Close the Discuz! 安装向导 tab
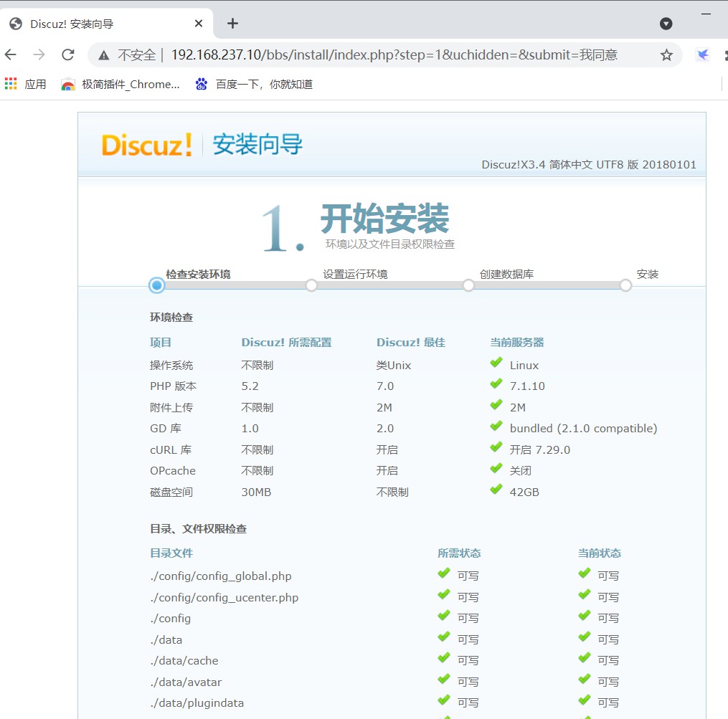 tap(198, 23)
